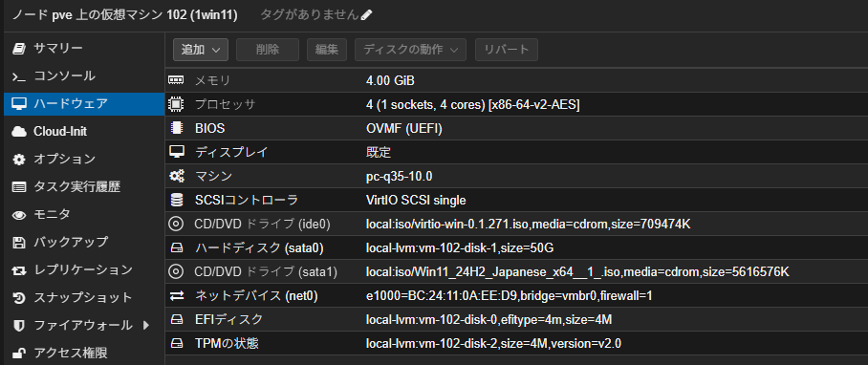Click the リバート (Revert) button
Screen dimensions: 868x365
click(x=506, y=50)
